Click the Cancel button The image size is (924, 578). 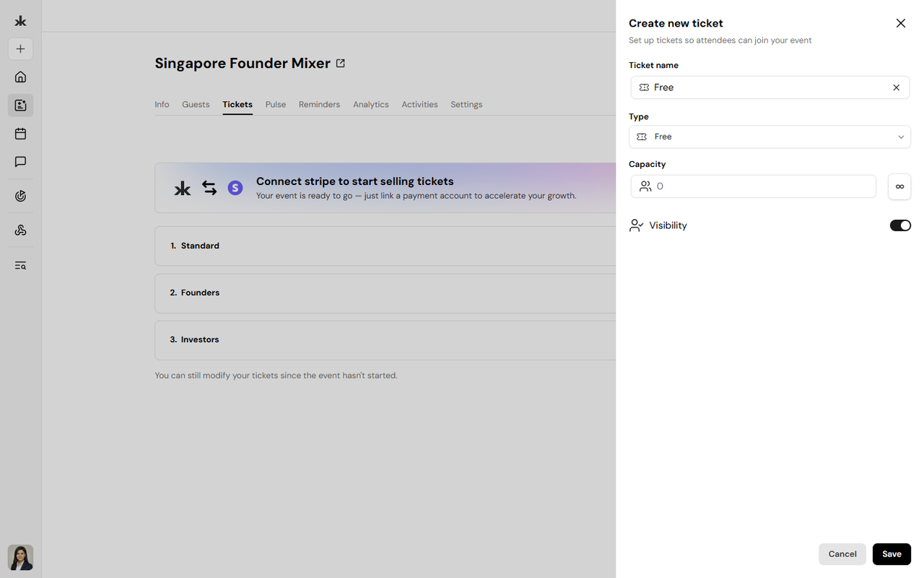point(842,554)
